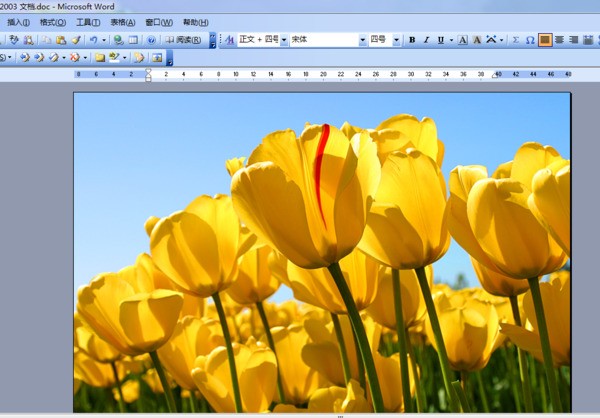The image size is (600, 418).
Task: Open the 格式(O) menu
Action: click(53, 22)
